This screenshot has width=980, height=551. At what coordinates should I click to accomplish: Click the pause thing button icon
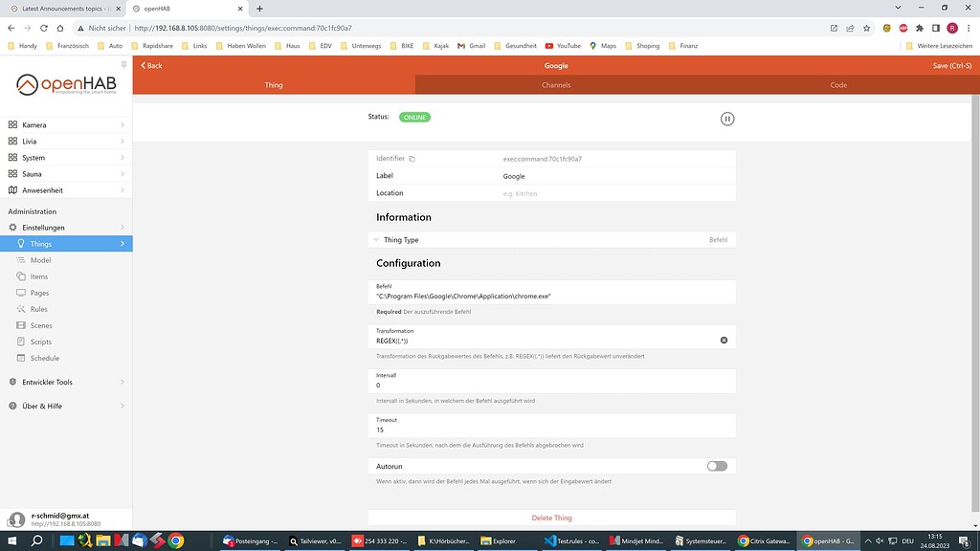[x=728, y=118]
